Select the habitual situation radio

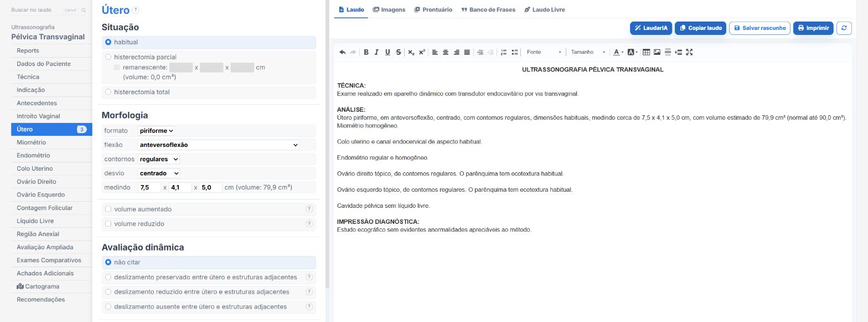(108, 42)
